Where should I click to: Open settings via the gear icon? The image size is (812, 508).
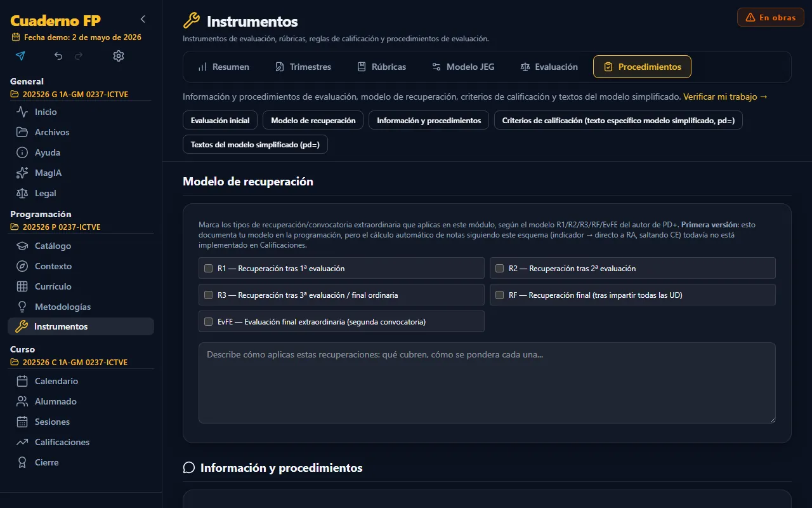tap(119, 56)
